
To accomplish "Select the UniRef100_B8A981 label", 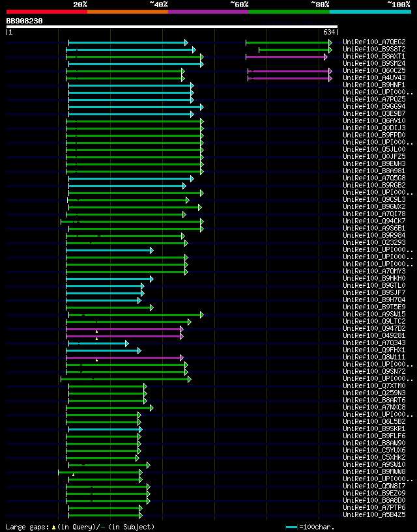I will [x=374, y=171].
